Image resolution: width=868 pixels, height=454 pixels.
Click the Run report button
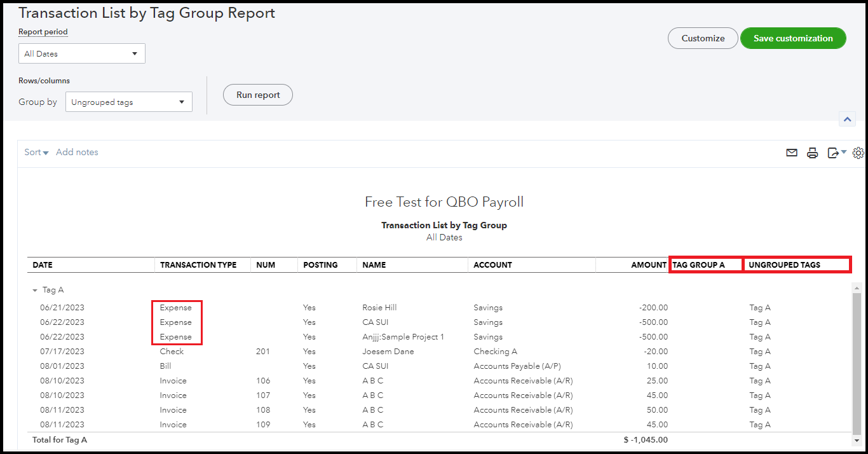(x=257, y=95)
